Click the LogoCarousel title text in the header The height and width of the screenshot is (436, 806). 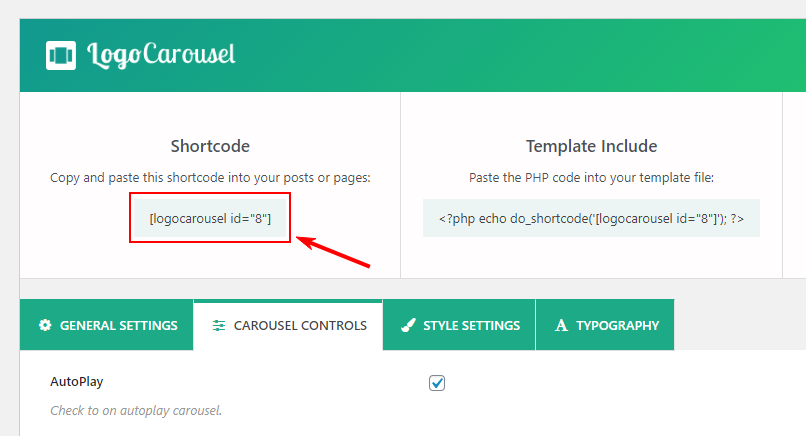tap(161, 55)
